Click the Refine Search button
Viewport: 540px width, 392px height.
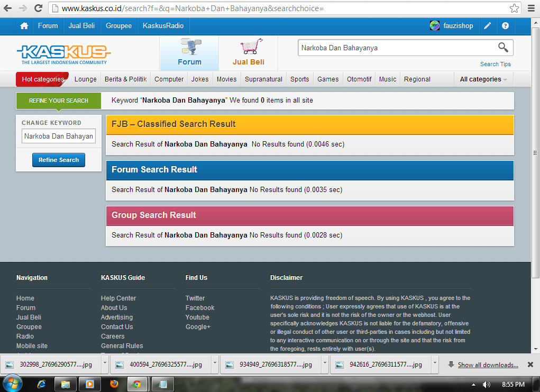coord(59,160)
